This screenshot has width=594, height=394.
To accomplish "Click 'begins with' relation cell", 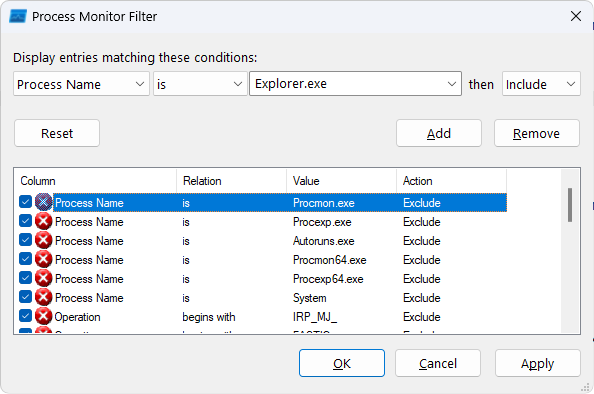I will coord(209,317).
